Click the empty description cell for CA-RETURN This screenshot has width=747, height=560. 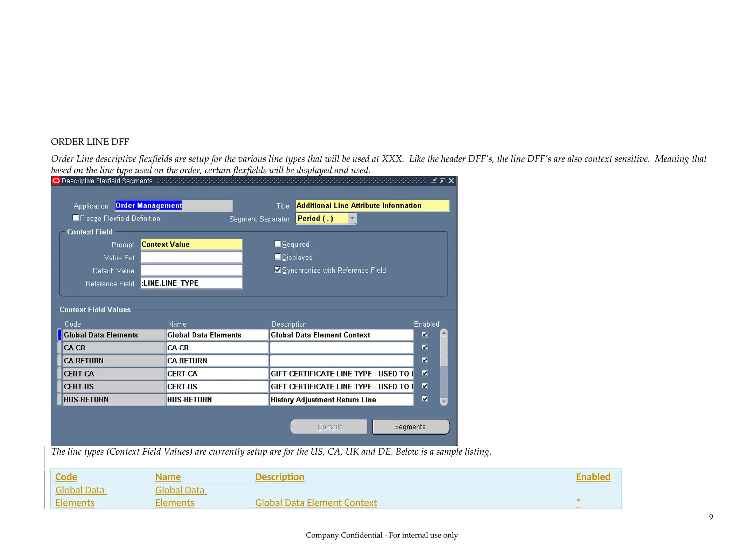click(342, 361)
